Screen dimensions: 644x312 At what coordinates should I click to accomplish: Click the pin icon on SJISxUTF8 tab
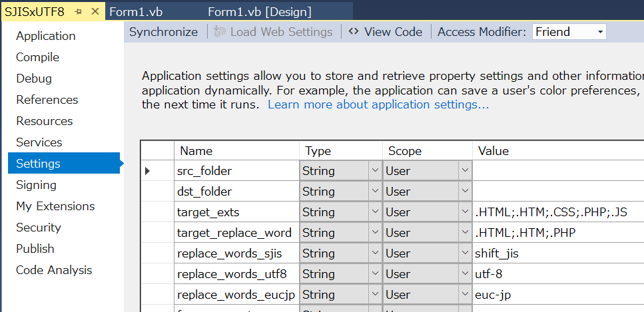[x=79, y=12]
